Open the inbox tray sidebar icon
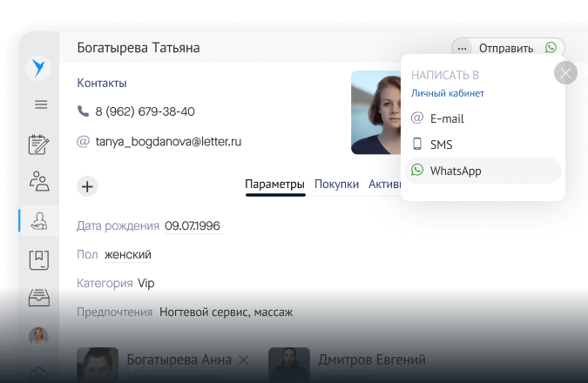 (39, 298)
